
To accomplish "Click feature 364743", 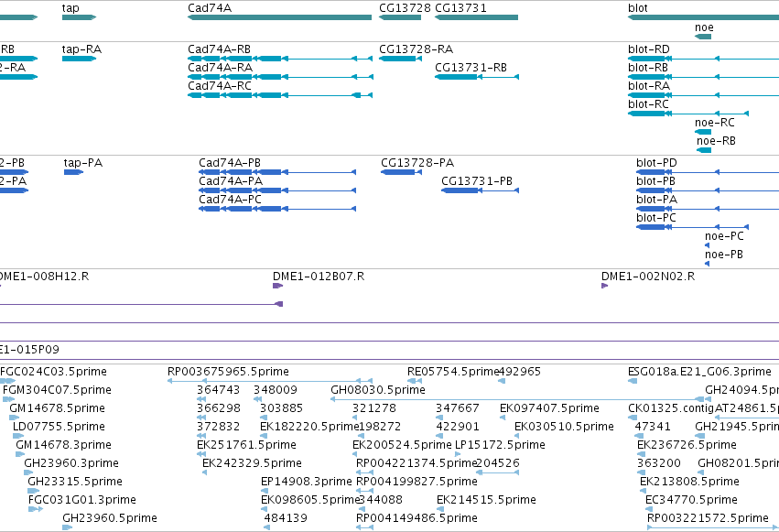I will [x=201, y=399].
